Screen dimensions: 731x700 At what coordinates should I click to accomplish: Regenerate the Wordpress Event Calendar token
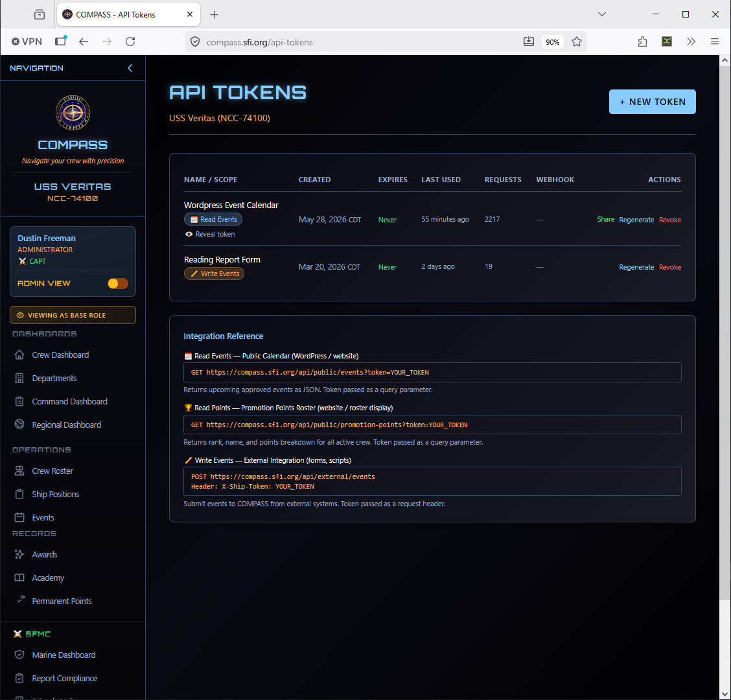[x=636, y=220]
